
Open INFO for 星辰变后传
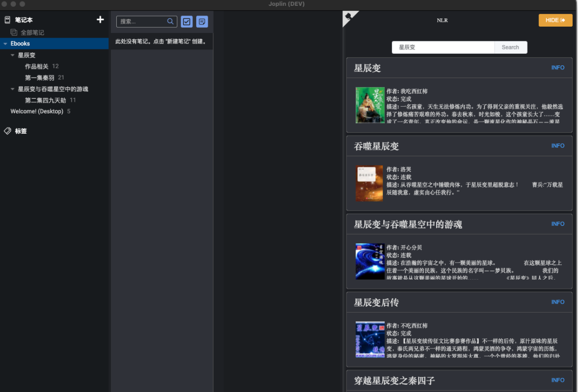(x=558, y=302)
